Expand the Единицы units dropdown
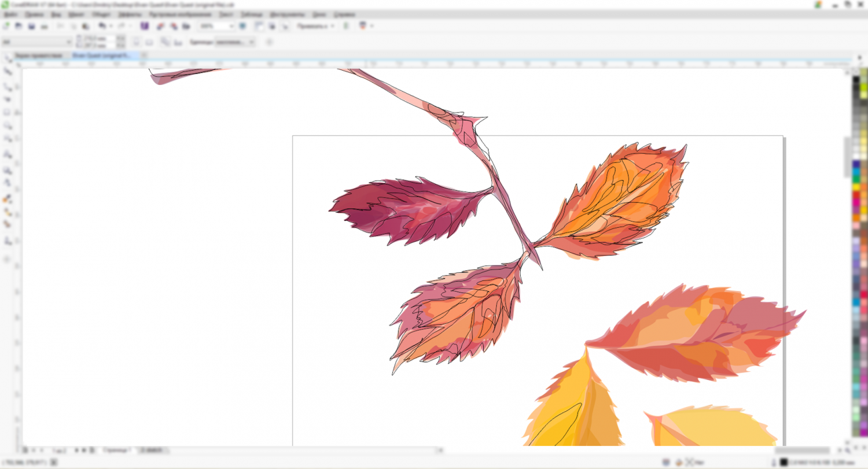 (x=252, y=42)
